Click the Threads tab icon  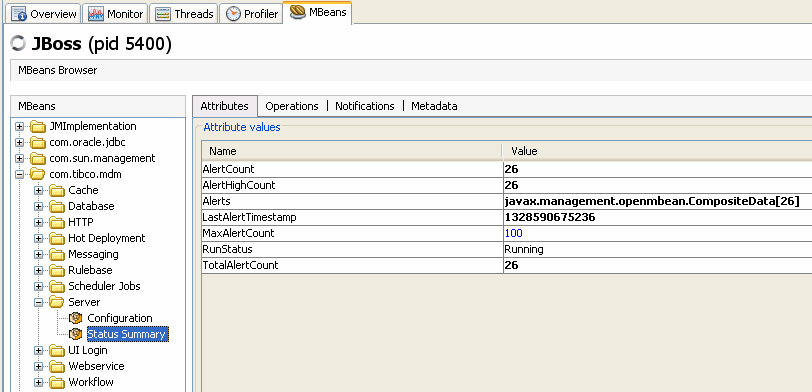click(x=163, y=14)
